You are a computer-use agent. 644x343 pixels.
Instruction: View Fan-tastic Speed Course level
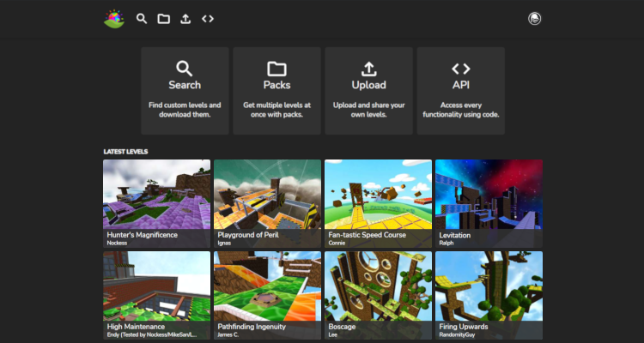(x=378, y=195)
